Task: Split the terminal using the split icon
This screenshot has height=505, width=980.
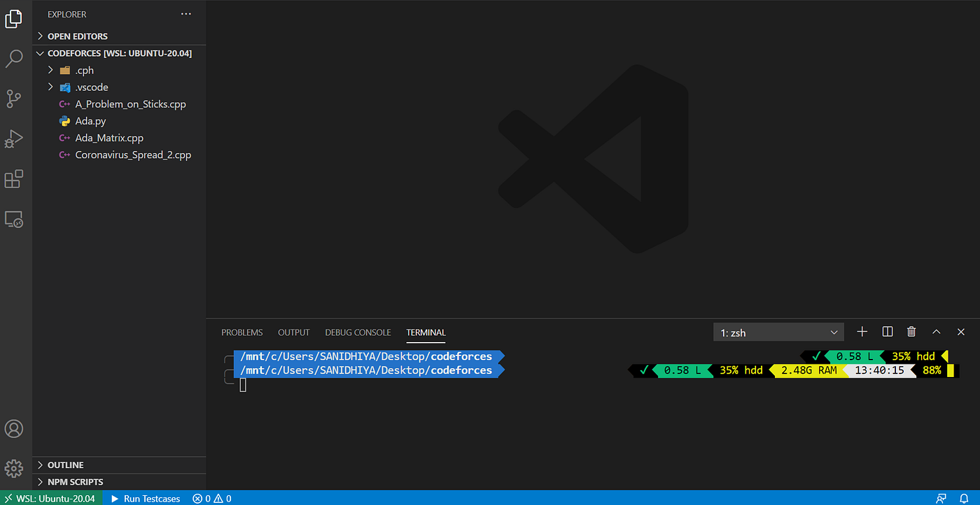Action: (887, 332)
